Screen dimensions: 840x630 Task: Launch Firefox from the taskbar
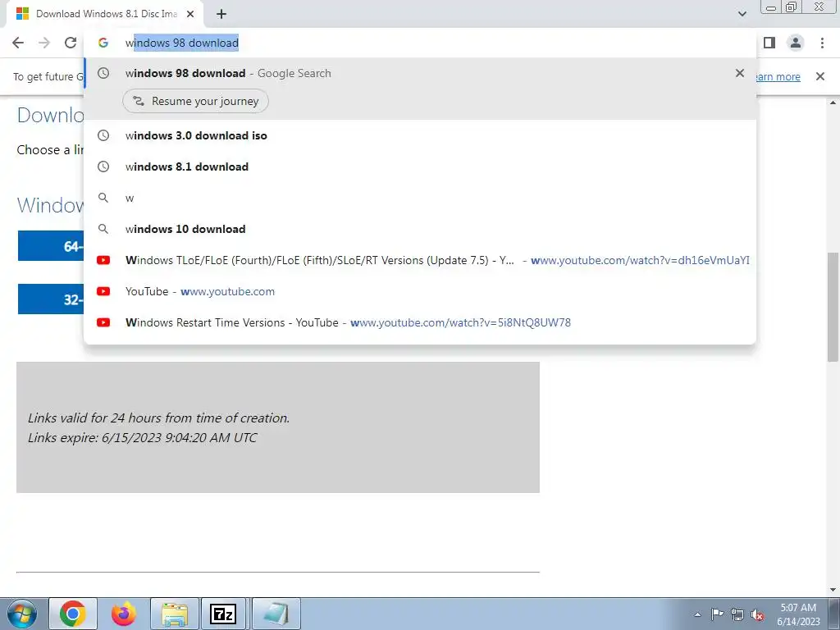[124, 614]
